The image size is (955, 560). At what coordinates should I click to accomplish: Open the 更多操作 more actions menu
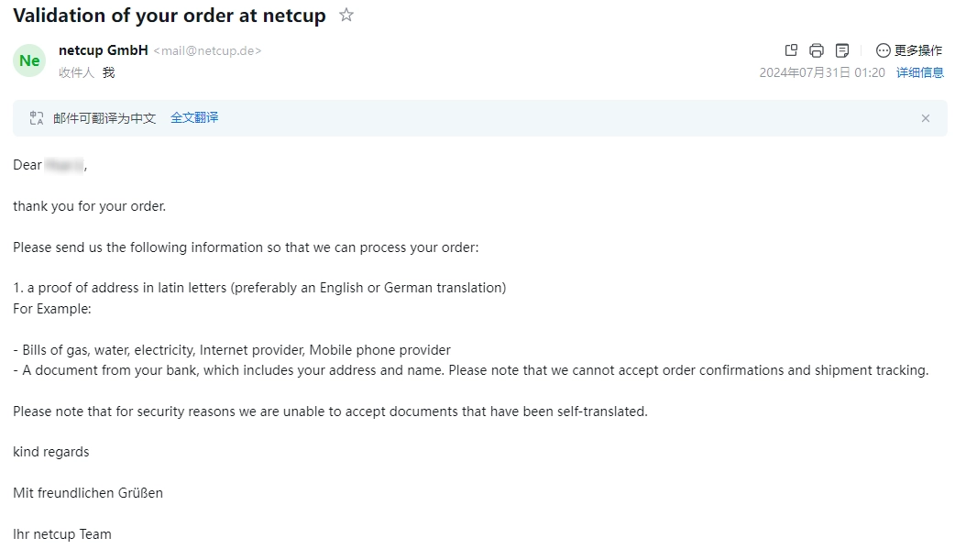coord(908,50)
